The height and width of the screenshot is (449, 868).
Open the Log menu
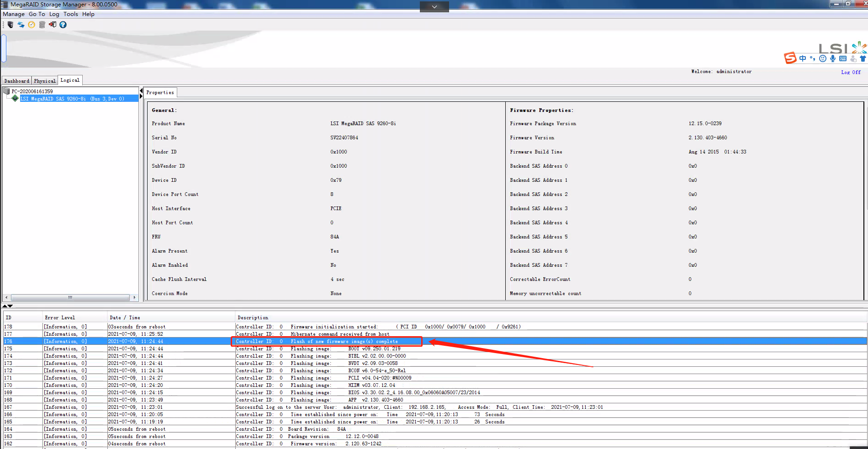coord(54,14)
